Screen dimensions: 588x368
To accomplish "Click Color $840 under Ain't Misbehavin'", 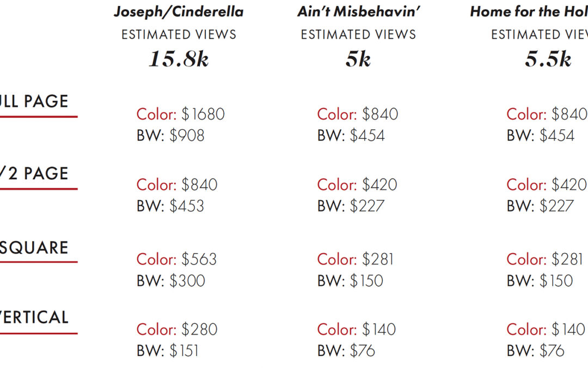I will click(357, 114).
